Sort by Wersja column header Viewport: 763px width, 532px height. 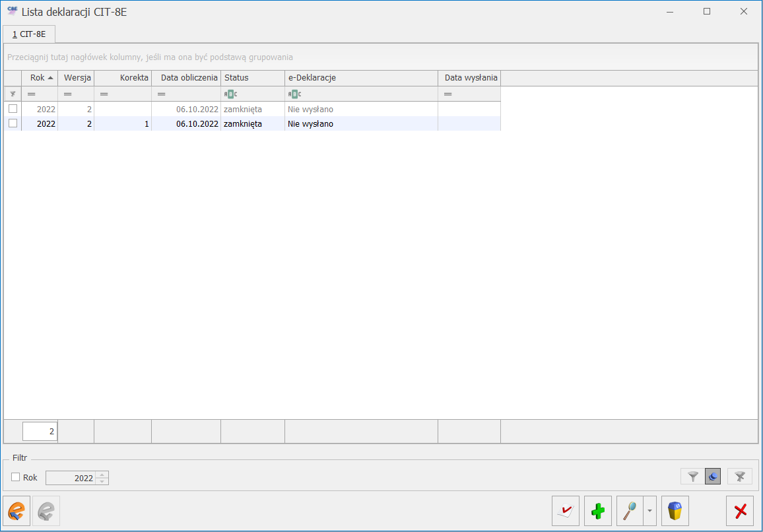76,78
